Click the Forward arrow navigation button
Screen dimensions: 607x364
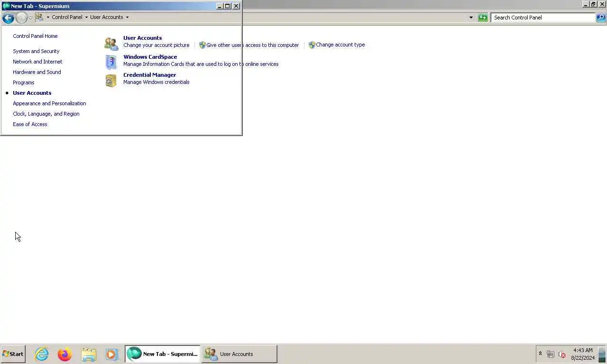click(21, 18)
